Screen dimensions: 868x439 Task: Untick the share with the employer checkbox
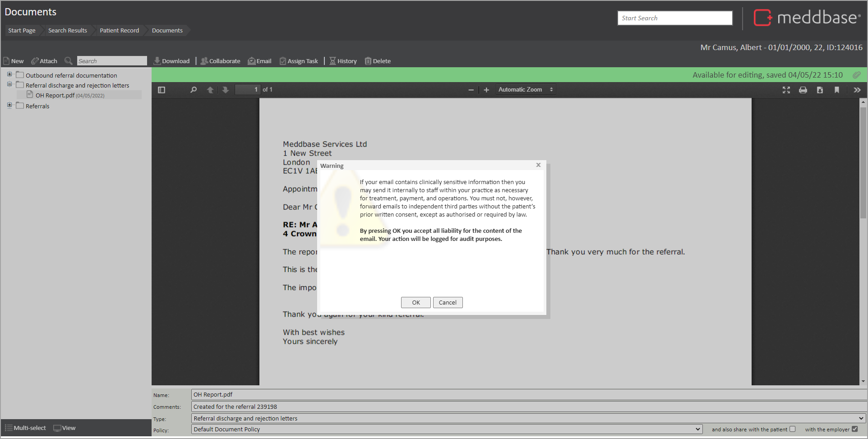point(854,429)
